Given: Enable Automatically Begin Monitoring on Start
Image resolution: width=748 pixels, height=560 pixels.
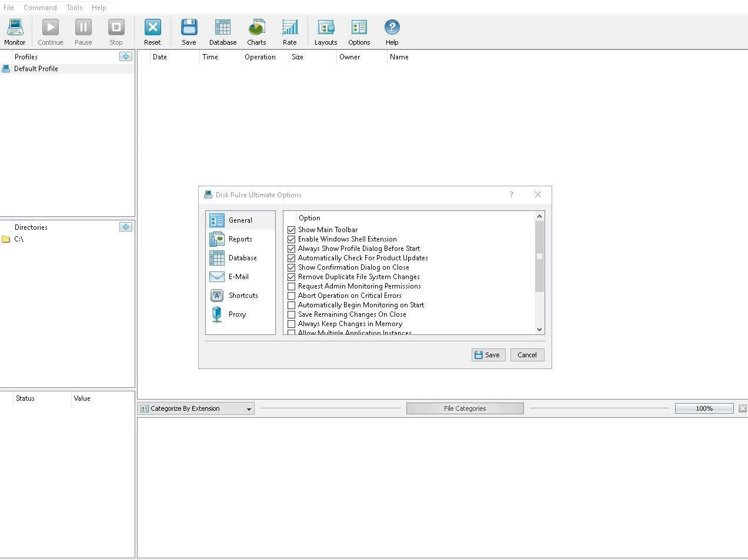Looking at the screenshot, I should [291, 305].
